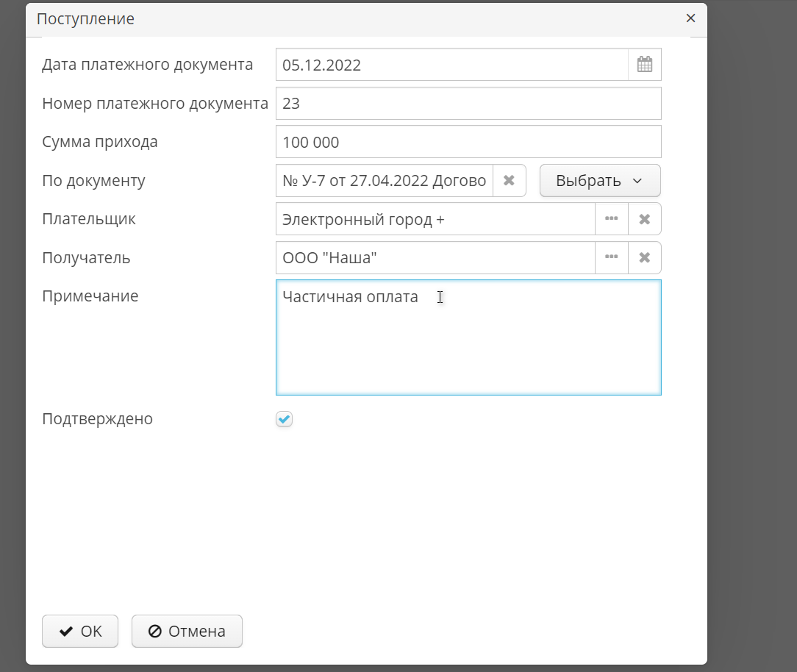The image size is (797, 672).
Task: Click the cancel-sign icon inside Отмена button
Action: [x=154, y=631]
